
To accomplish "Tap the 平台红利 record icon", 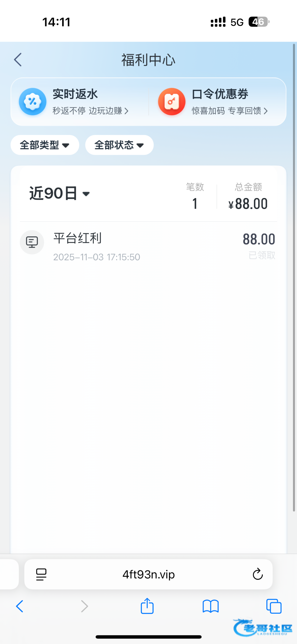I will tap(32, 242).
